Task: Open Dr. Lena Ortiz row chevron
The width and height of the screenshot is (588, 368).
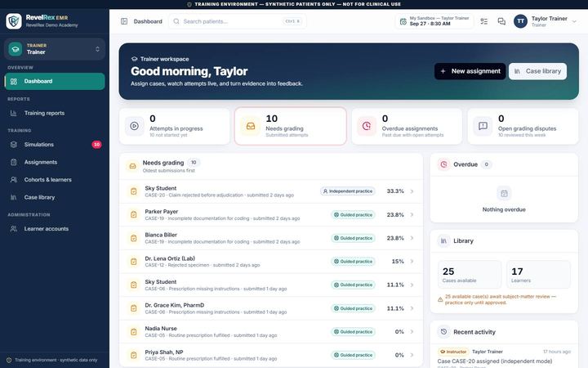Action: pos(412,262)
